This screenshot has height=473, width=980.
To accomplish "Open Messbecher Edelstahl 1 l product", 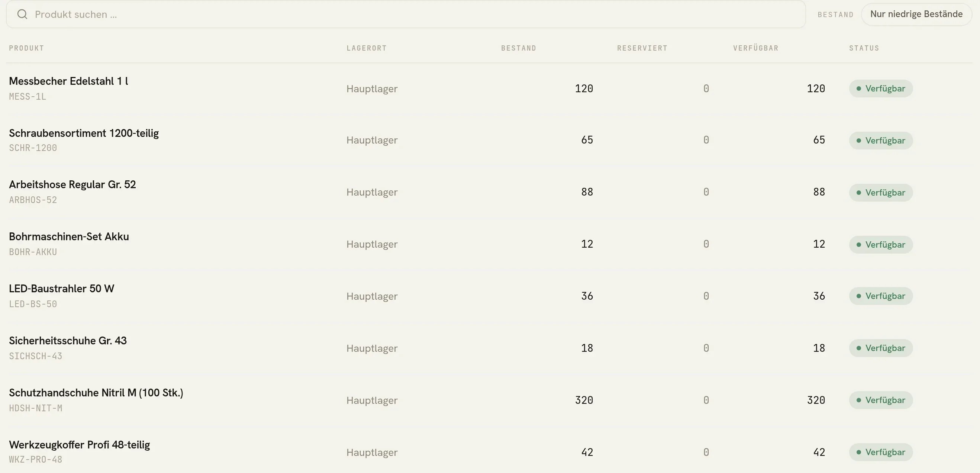I will pos(68,81).
